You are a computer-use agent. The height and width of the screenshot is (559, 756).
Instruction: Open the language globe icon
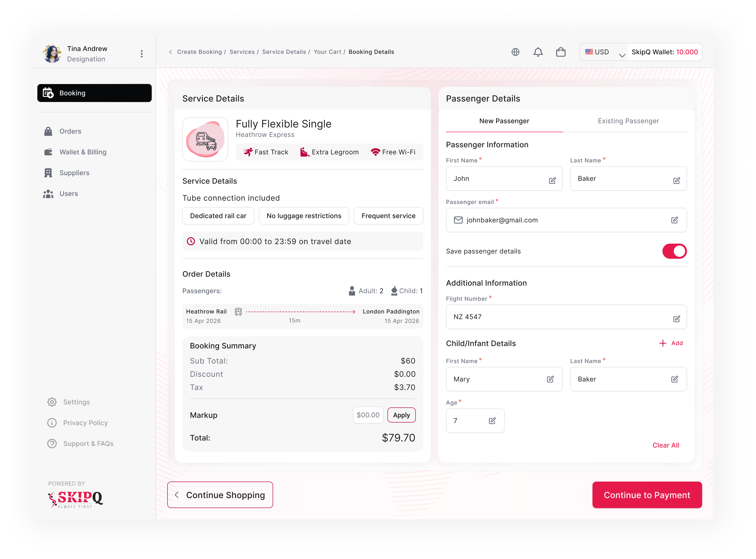[x=515, y=52]
